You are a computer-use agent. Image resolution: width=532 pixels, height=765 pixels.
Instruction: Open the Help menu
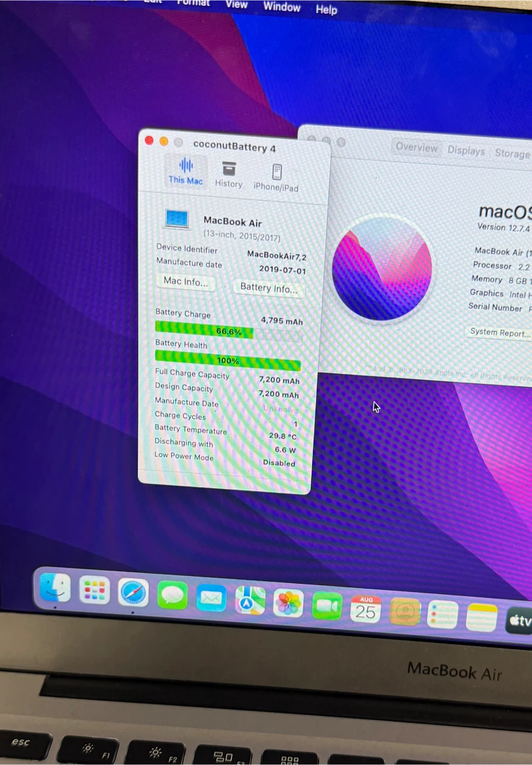coord(326,10)
